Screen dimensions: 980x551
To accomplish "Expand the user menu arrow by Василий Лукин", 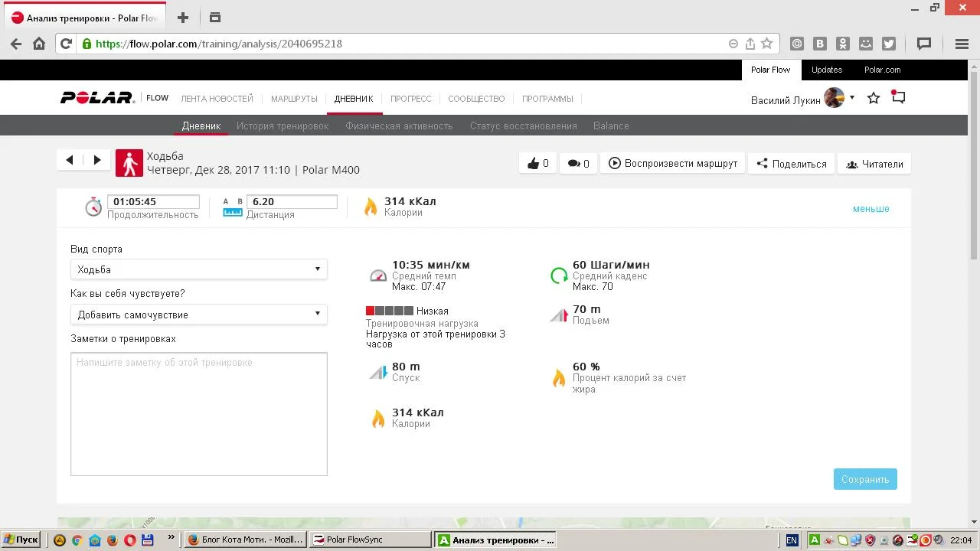I will 852,98.
